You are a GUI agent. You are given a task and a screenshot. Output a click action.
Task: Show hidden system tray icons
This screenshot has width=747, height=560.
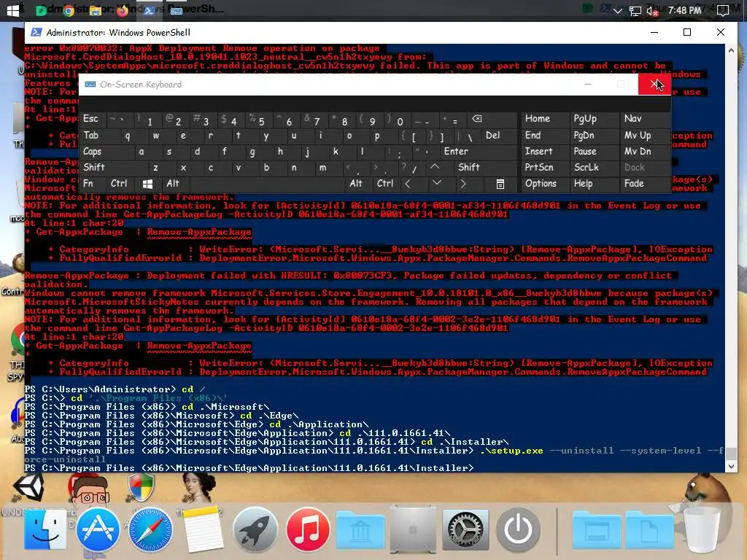pos(617,10)
